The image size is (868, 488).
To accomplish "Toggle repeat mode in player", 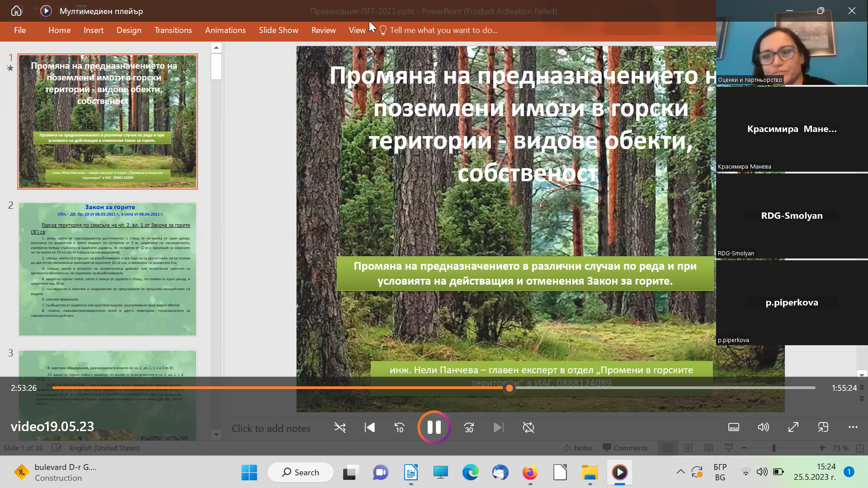I will [528, 427].
